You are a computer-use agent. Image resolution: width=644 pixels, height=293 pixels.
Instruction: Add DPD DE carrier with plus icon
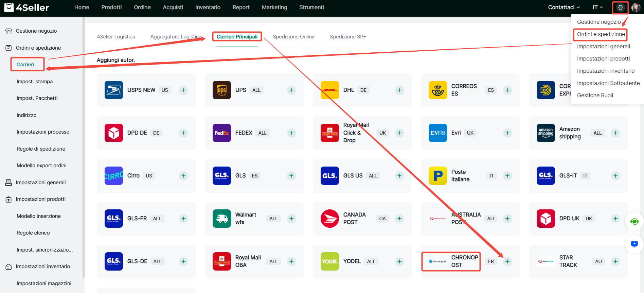[x=183, y=133]
